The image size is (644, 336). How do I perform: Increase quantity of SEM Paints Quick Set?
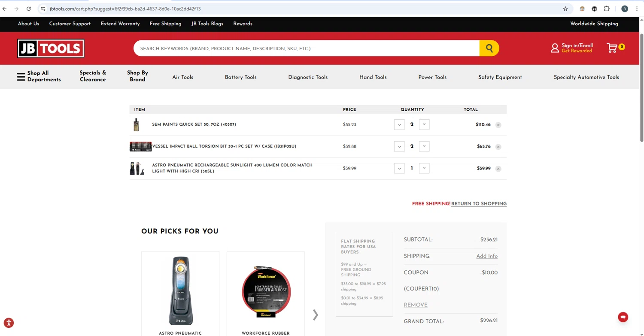[424, 124]
